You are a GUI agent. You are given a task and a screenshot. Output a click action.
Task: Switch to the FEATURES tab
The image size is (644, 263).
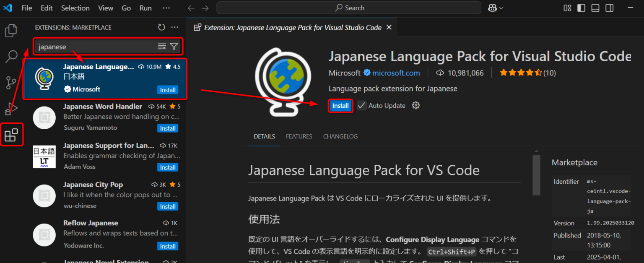[299, 136]
